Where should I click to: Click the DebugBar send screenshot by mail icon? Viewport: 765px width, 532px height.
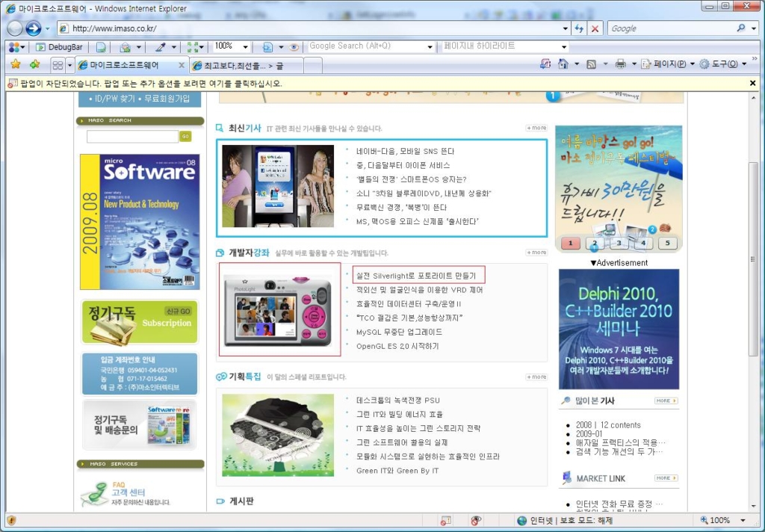click(126, 47)
